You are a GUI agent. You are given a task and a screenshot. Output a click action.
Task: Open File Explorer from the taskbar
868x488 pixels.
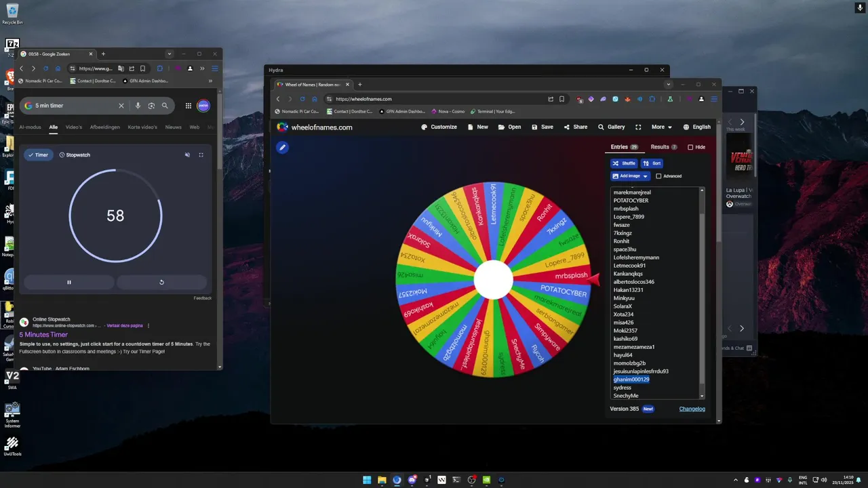tap(382, 480)
